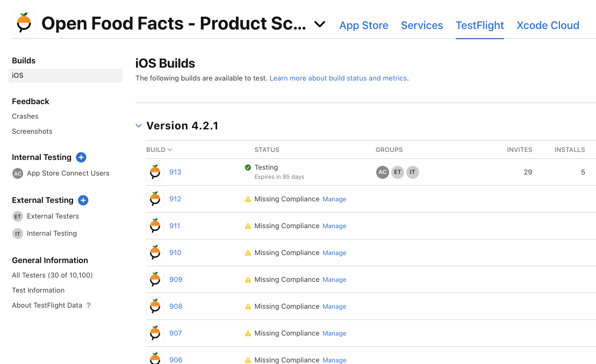Open the Xcode Cloud tab
This screenshot has height=364, width=596.
(548, 25)
